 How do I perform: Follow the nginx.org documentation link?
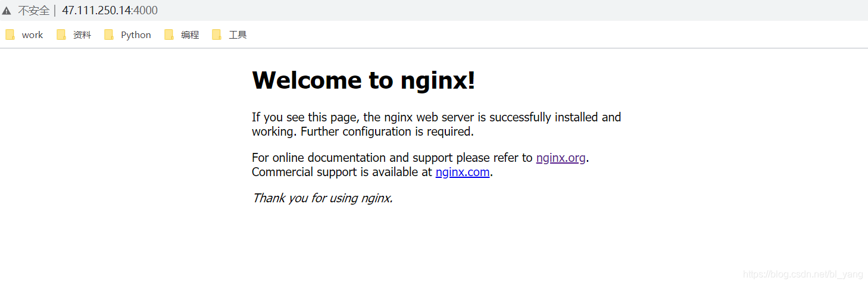point(561,158)
